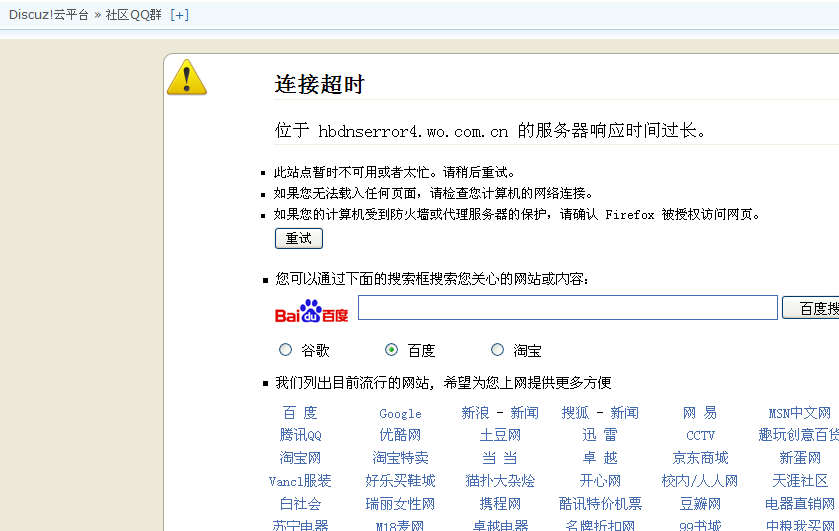Open 当当 link
This screenshot has height=531, width=839.
(500, 458)
